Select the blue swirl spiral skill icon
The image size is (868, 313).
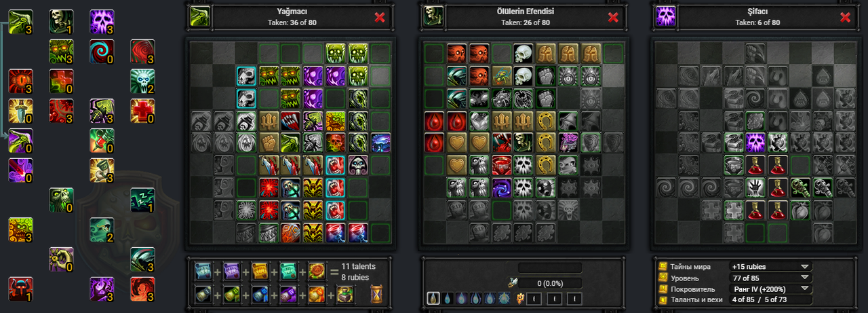pyautogui.click(x=102, y=52)
